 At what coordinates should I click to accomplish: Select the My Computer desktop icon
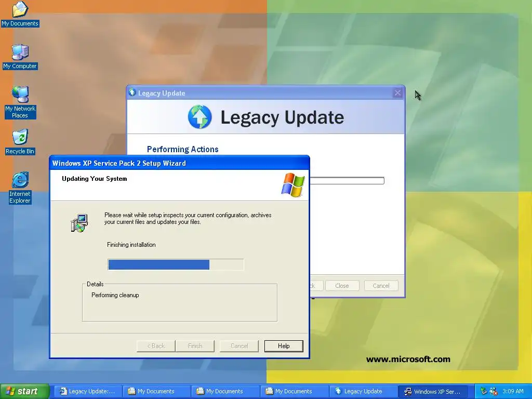(x=20, y=57)
